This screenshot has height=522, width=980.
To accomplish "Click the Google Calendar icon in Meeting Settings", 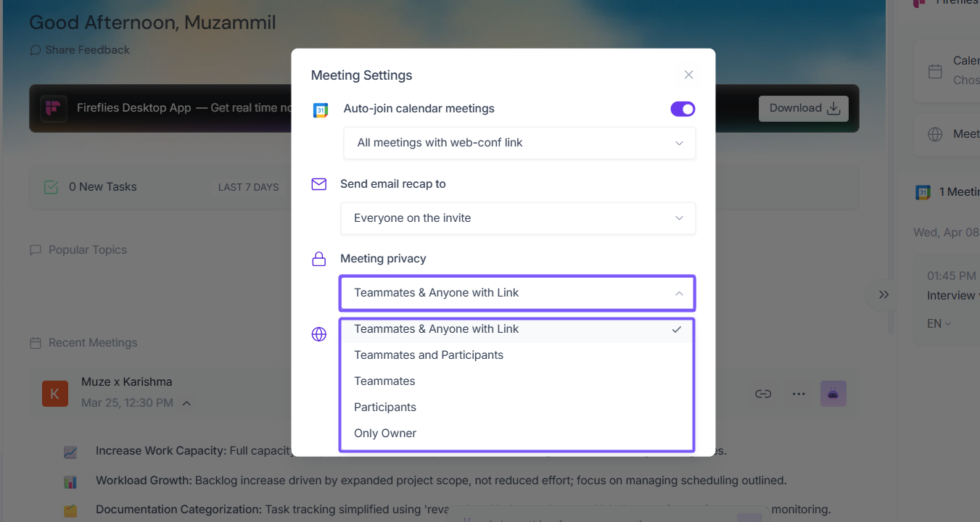I will 321,110.
